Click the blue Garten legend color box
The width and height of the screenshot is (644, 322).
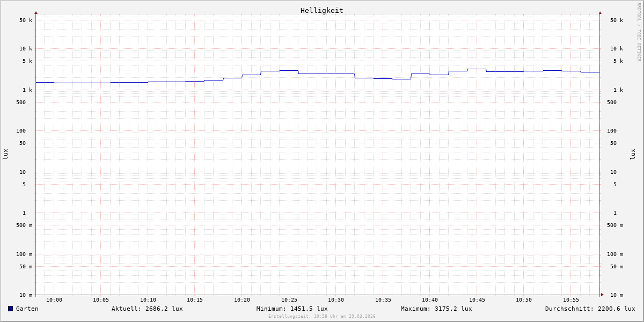point(10,309)
